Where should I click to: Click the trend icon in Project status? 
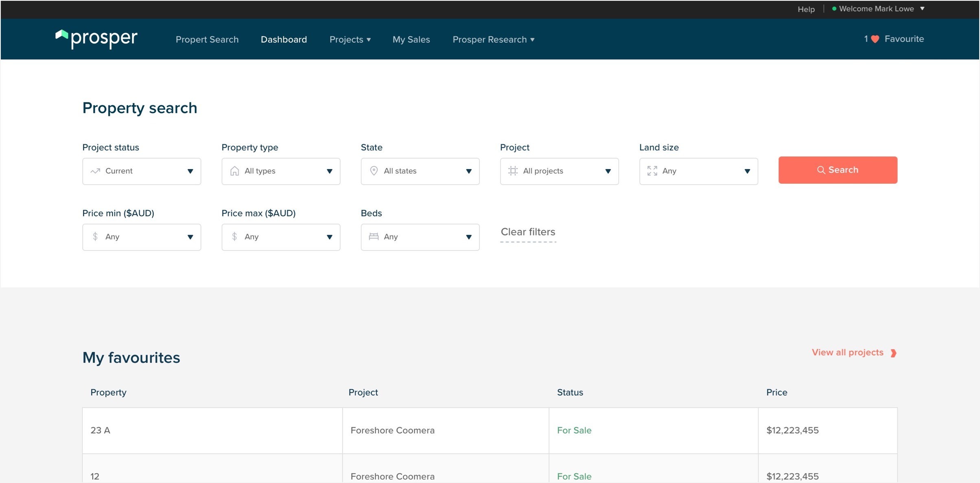coord(95,171)
